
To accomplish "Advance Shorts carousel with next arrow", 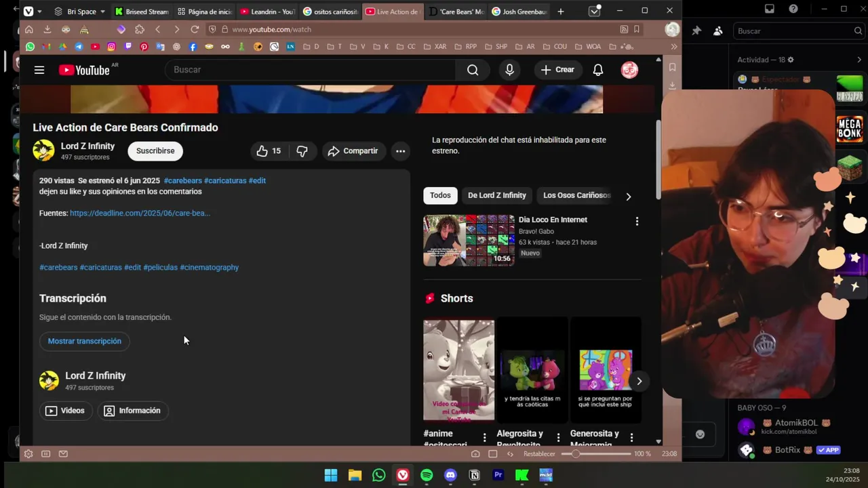I will pyautogui.click(x=639, y=381).
